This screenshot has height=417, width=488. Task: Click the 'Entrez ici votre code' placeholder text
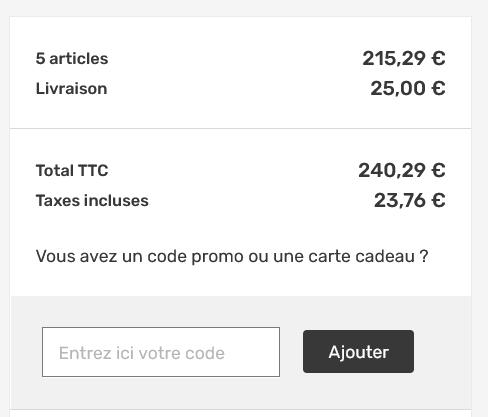(x=142, y=353)
